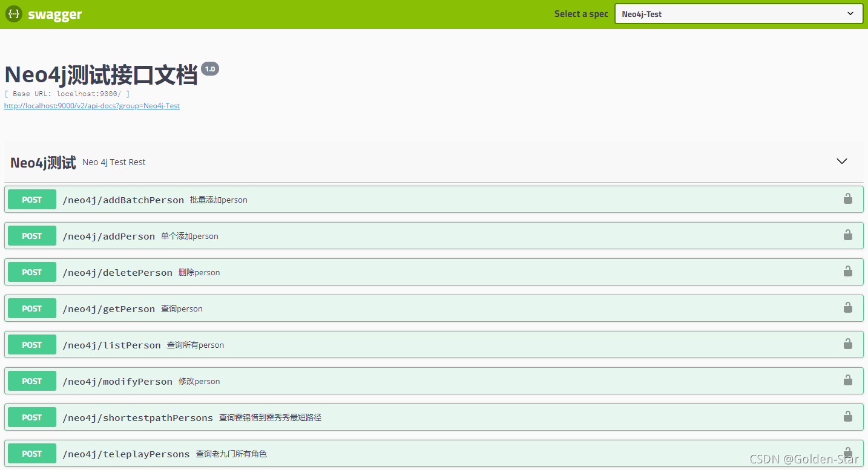Open the Select a spec dropdown

pyautogui.click(x=738, y=13)
